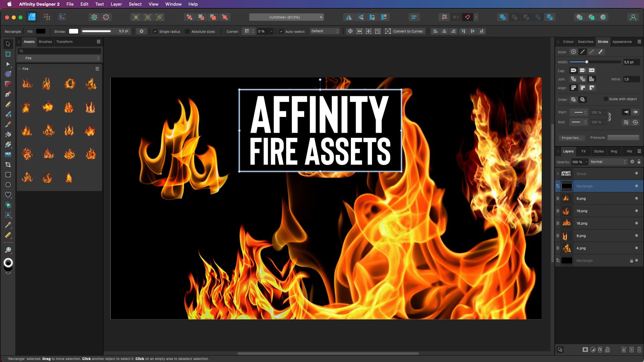Select the Ellipse tool

pyautogui.click(x=8, y=184)
